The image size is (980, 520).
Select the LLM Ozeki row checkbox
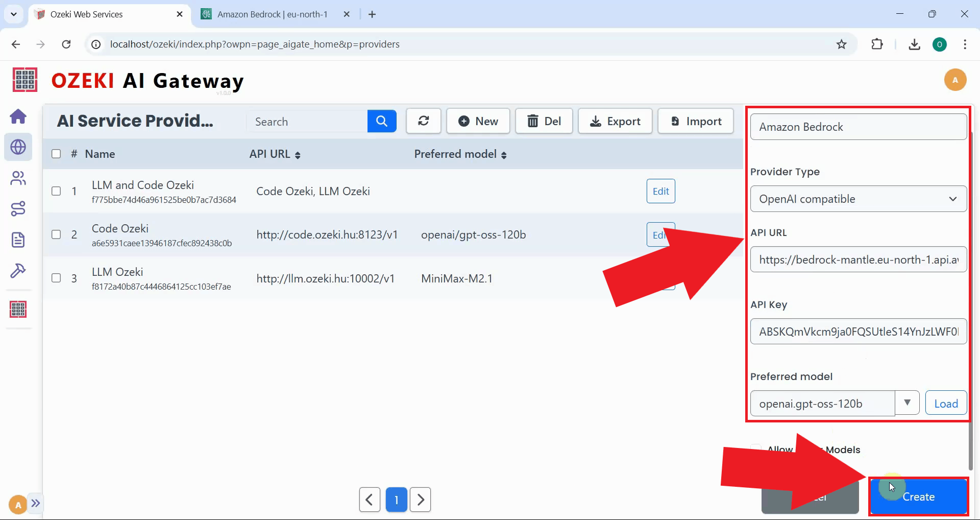tap(56, 278)
